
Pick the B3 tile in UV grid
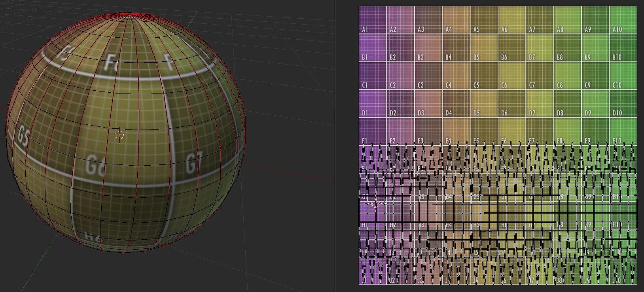pos(428,48)
